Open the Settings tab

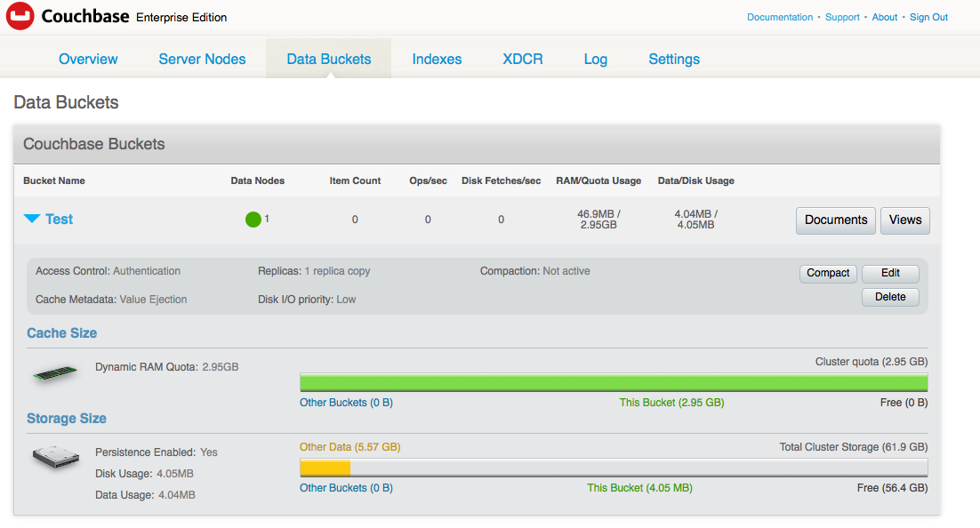(x=674, y=59)
